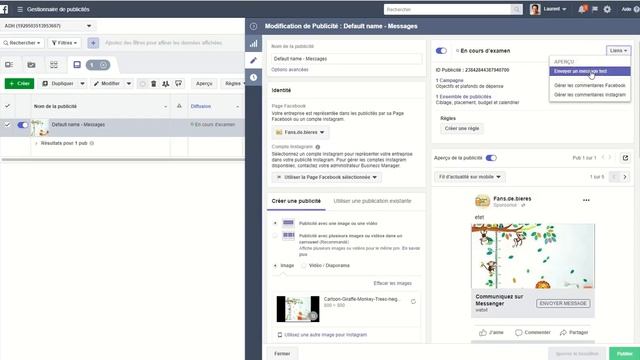This screenshot has width=640, height=360.
Task: Choose Envoyer un message test menu item
Action: pos(590,71)
